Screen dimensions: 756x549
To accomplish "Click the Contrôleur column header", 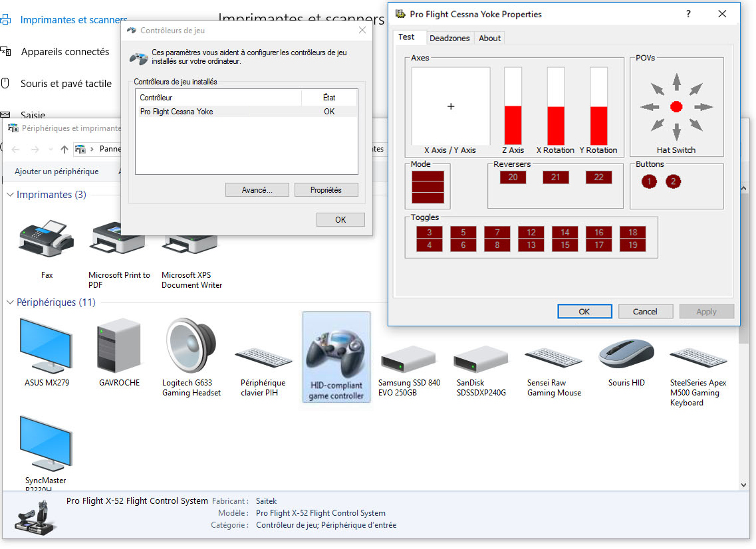I will (218, 97).
